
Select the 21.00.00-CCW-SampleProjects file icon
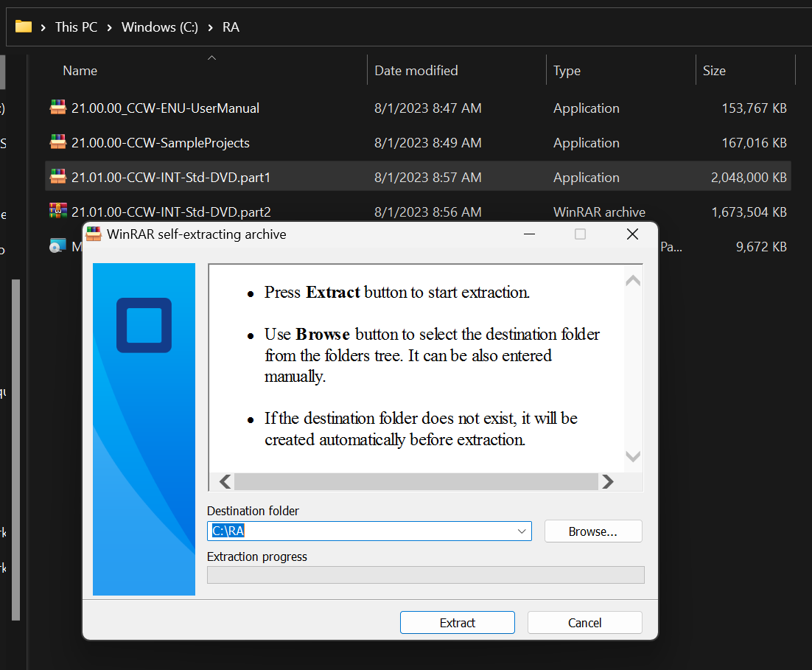[58, 142]
